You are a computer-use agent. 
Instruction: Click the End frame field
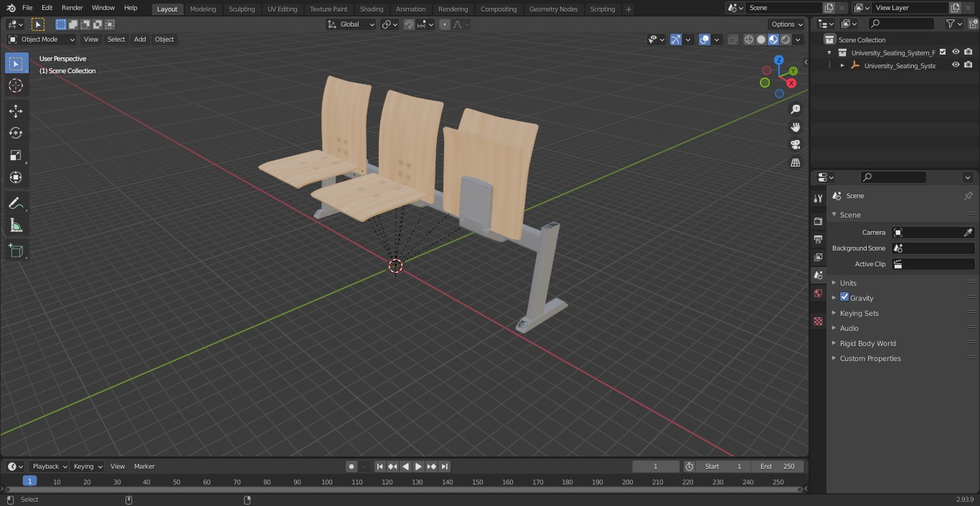778,467
